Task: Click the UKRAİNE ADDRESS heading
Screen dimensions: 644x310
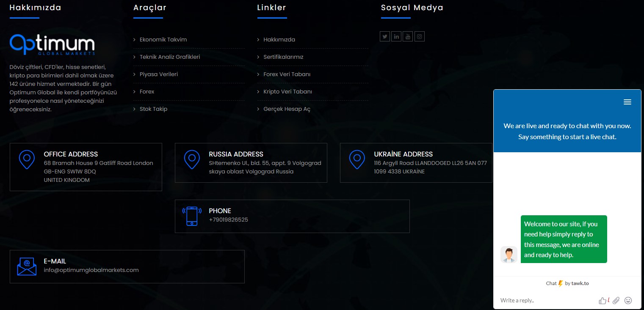Action: click(403, 154)
